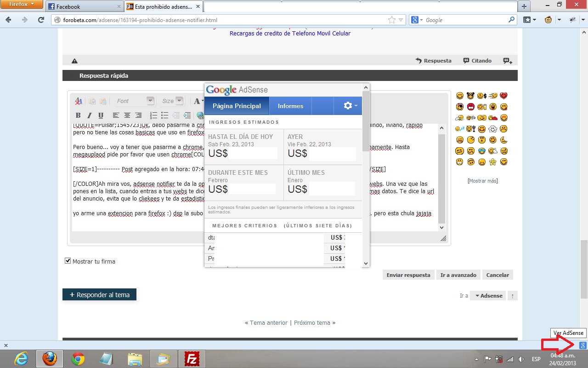This screenshot has width=588, height=368.
Task: Close the add-on bar with the X
Action: [6, 345]
